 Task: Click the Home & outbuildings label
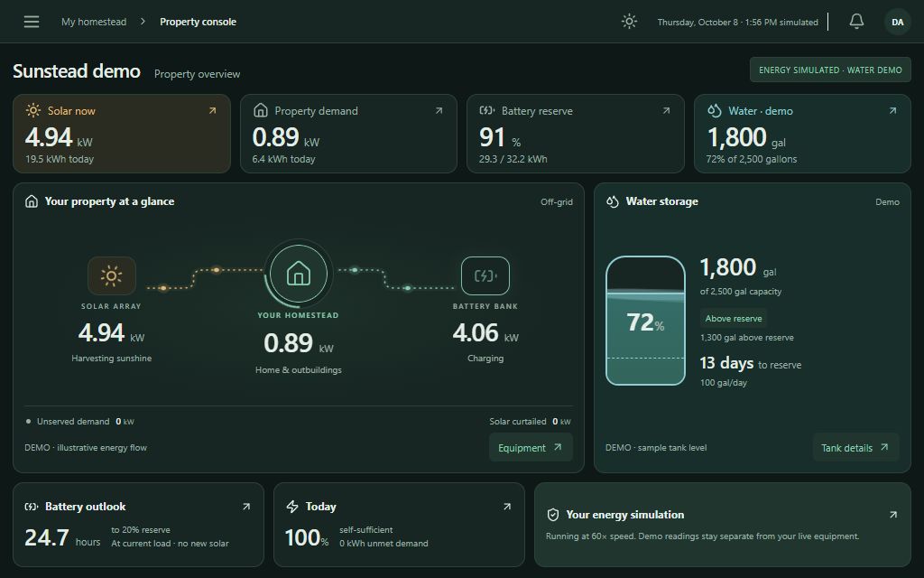(298, 369)
